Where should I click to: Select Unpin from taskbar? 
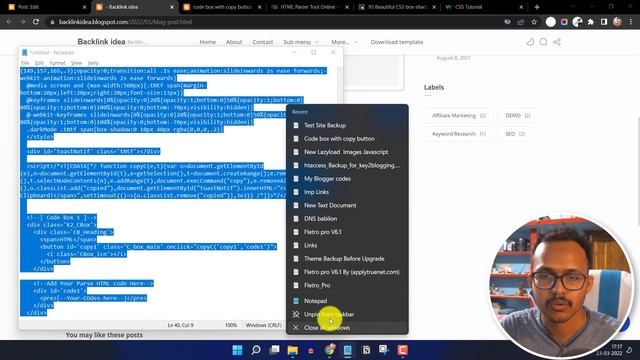(347, 314)
